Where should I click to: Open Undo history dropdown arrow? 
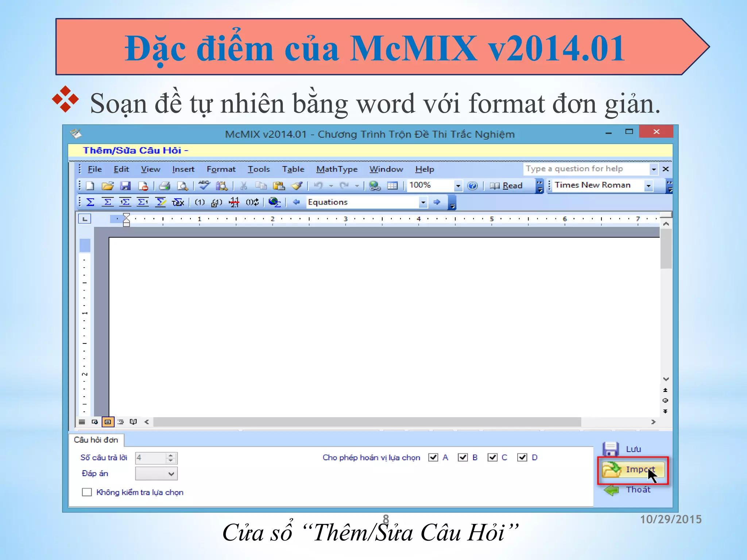point(331,186)
